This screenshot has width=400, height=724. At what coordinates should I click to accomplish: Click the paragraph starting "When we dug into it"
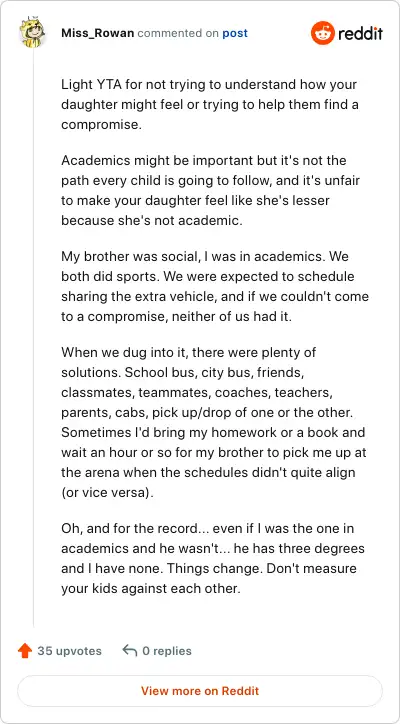[213, 422]
